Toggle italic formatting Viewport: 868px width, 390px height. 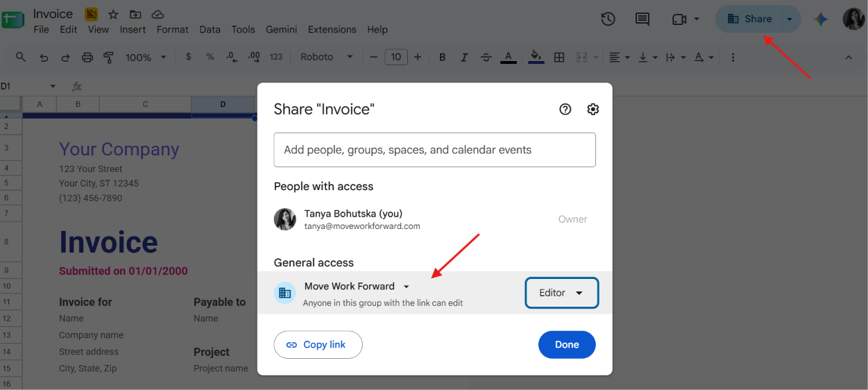pyautogui.click(x=464, y=58)
